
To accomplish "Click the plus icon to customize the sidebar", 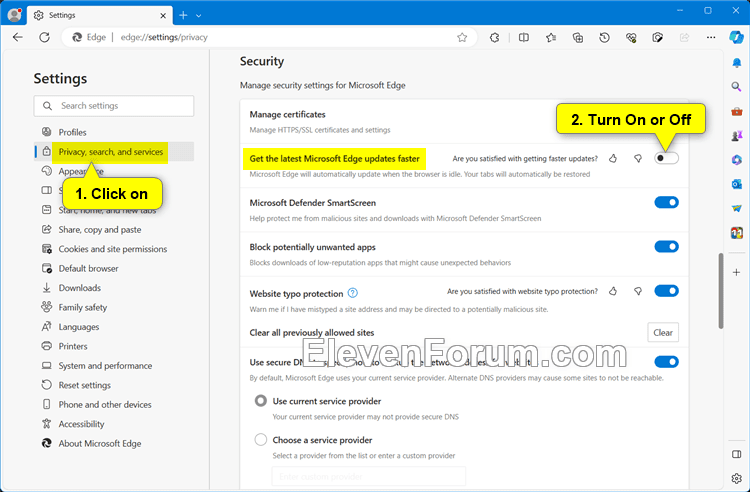I will pos(737,273).
